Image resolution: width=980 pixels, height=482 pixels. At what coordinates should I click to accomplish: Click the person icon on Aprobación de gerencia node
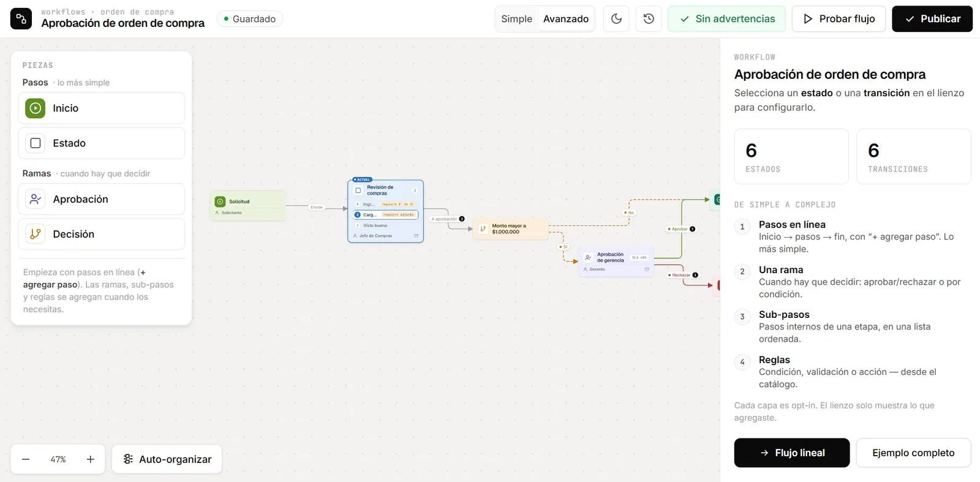[588, 258]
